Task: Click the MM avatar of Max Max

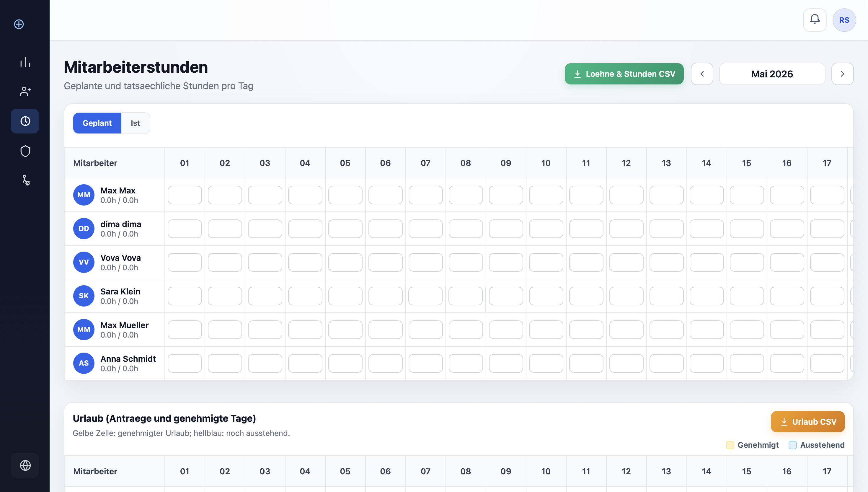Action: (x=84, y=195)
